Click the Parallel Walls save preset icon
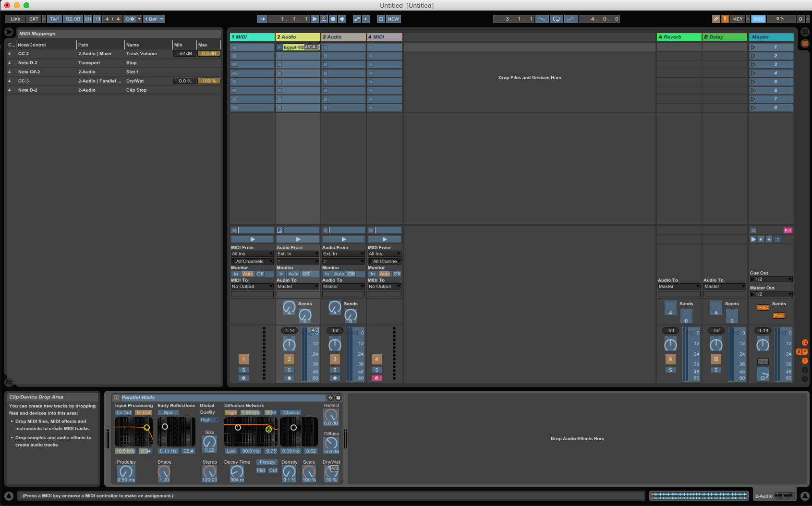The image size is (812, 506). [338, 398]
